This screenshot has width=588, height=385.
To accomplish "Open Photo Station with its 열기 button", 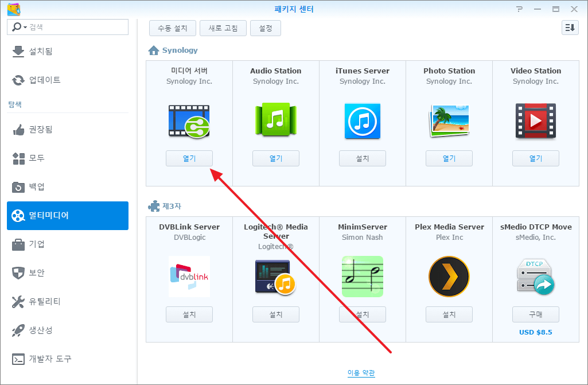I will [x=449, y=158].
